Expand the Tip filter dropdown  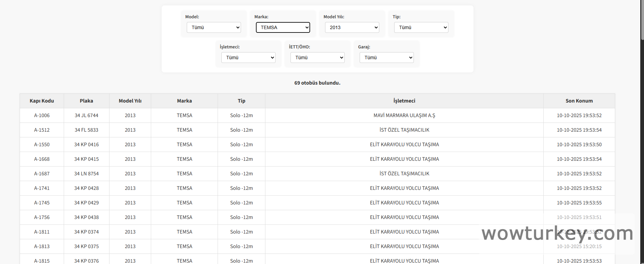click(421, 27)
